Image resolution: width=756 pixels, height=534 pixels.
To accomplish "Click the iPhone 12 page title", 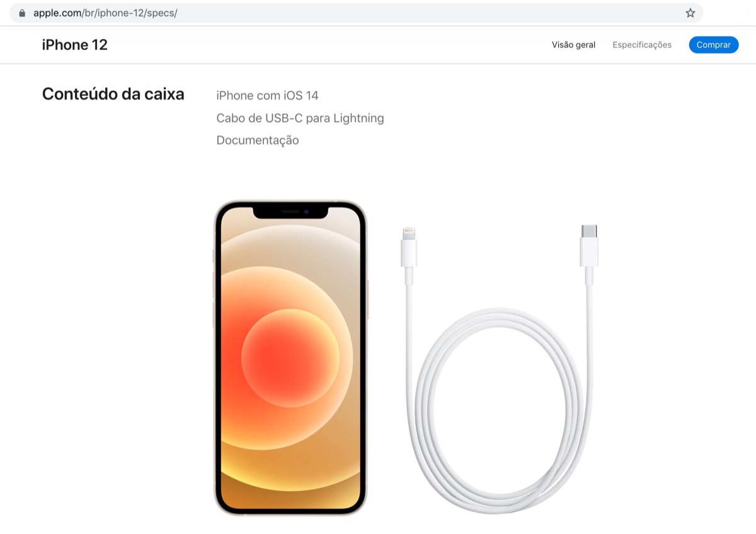I will tap(75, 45).
